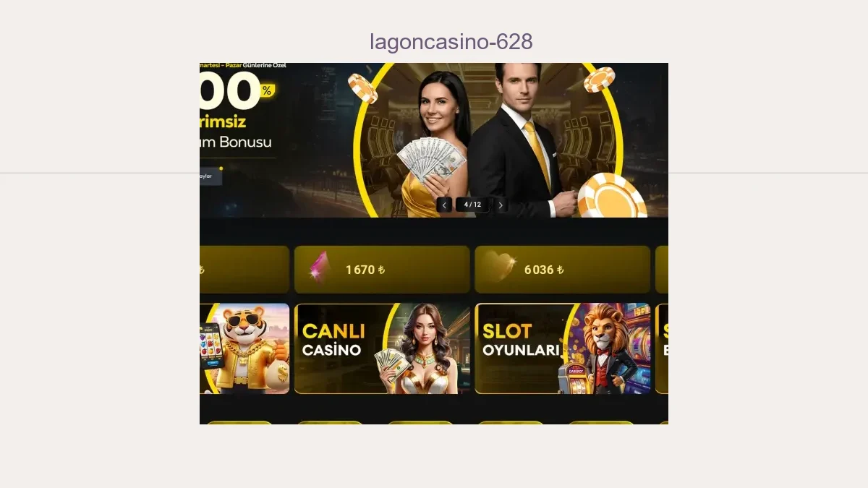Click the fan of cash in woman's hand
The height and width of the screenshot is (488, 868).
(430, 159)
